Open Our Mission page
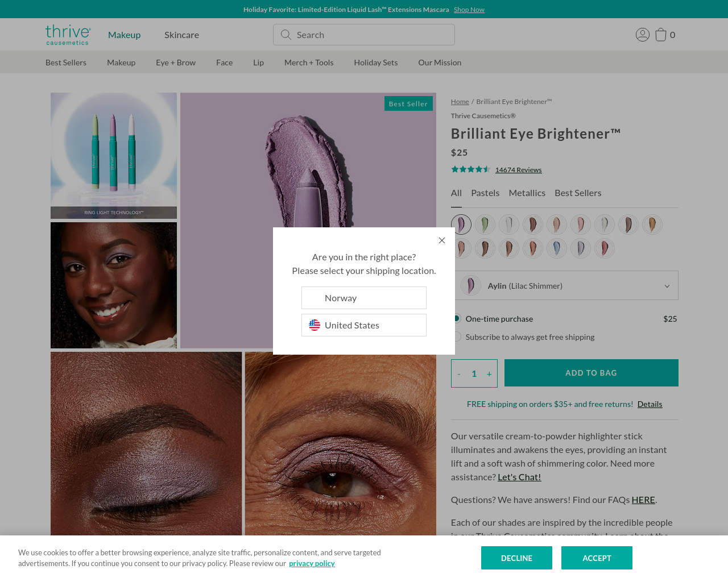Viewport: 728px width, 582px height. pyautogui.click(x=440, y=63)
